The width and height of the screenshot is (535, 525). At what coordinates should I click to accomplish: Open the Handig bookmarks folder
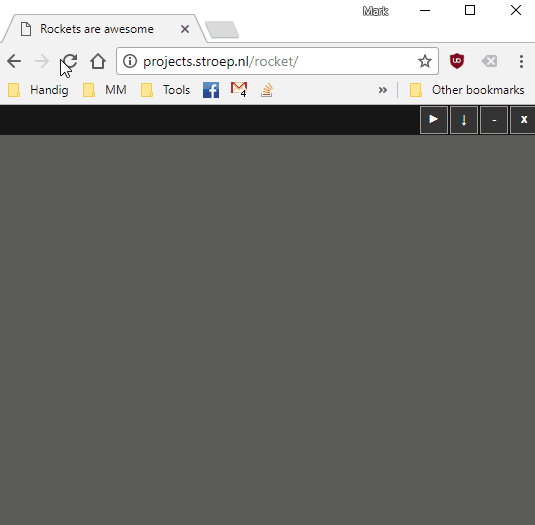coord(38,90)
